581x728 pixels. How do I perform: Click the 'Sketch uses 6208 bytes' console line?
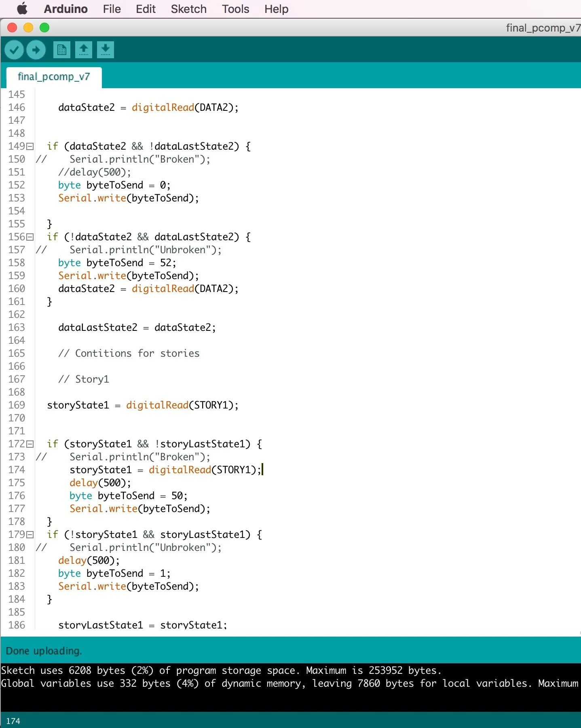(x=221, y=670)
